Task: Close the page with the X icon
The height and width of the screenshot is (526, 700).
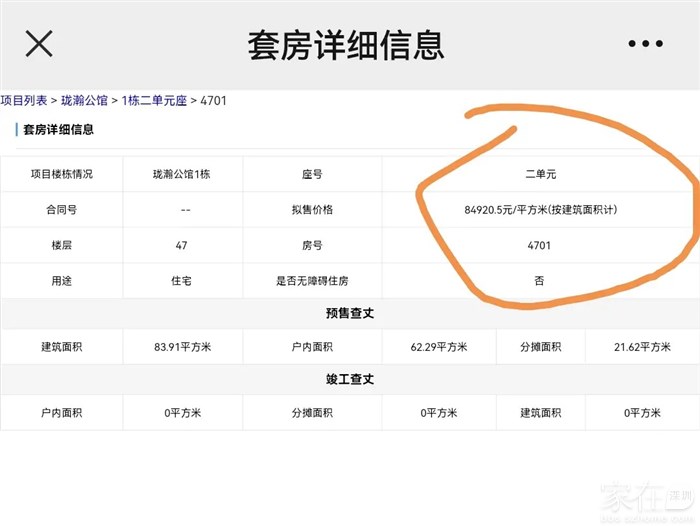Action: [39, 44]
